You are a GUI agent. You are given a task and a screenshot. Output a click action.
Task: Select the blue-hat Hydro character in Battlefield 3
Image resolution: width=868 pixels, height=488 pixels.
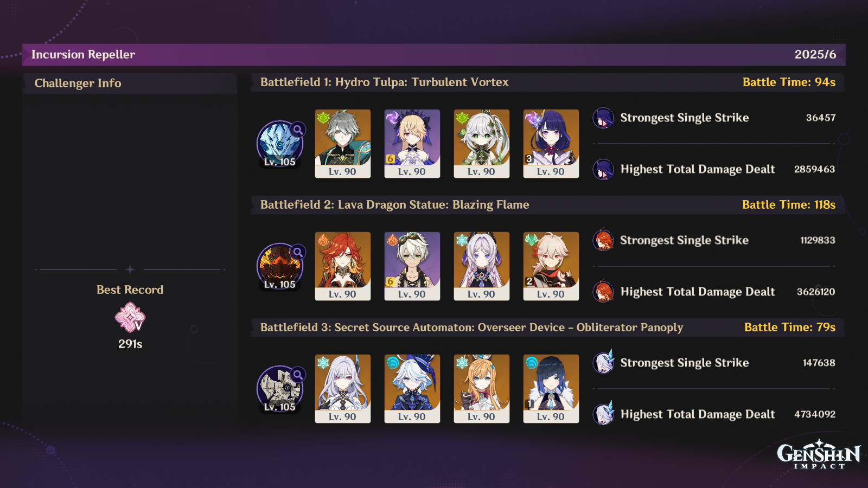click(x=412, y=389)
